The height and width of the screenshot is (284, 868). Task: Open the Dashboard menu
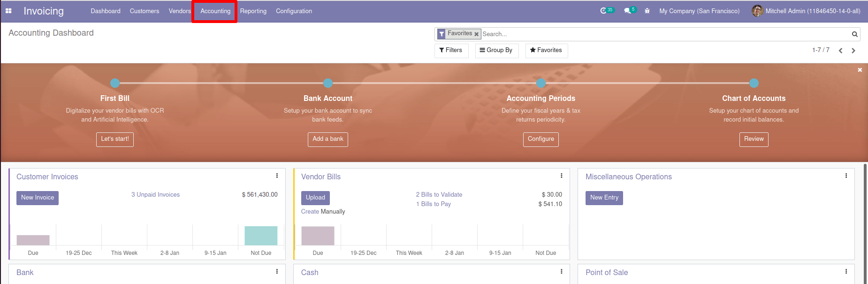(x=106, y=11)
